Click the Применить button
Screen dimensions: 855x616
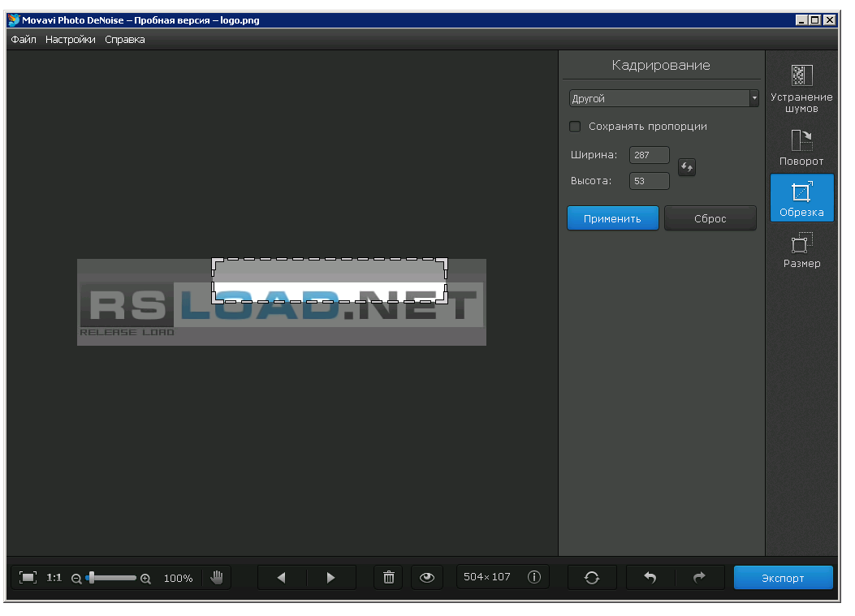(613, 218)
